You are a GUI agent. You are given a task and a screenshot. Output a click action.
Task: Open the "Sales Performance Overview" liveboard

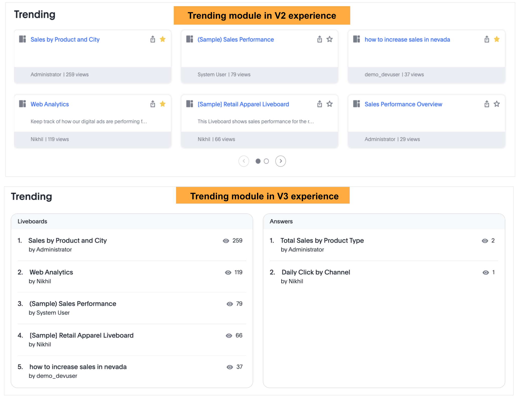click(x=403, y=104)
